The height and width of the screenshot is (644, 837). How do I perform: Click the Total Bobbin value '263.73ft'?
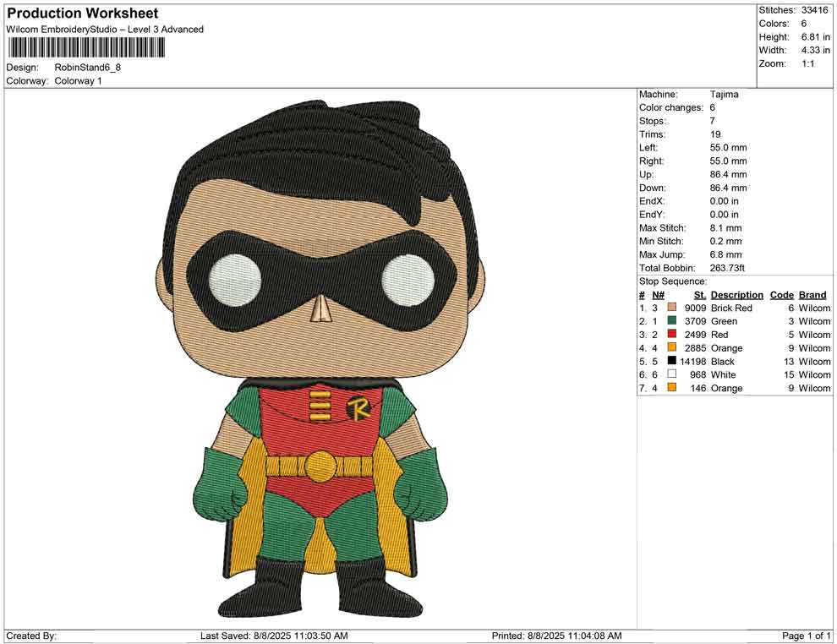click(727, 268)
